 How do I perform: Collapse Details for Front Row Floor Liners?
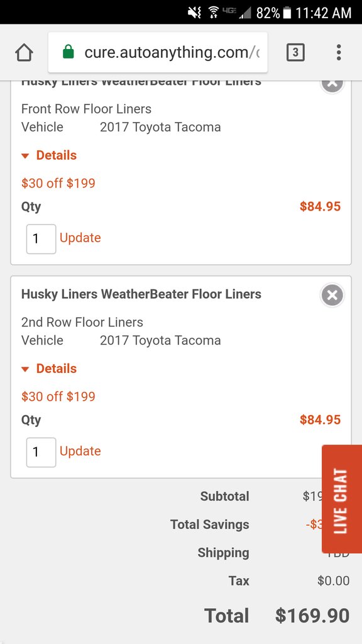coord(49,155)
